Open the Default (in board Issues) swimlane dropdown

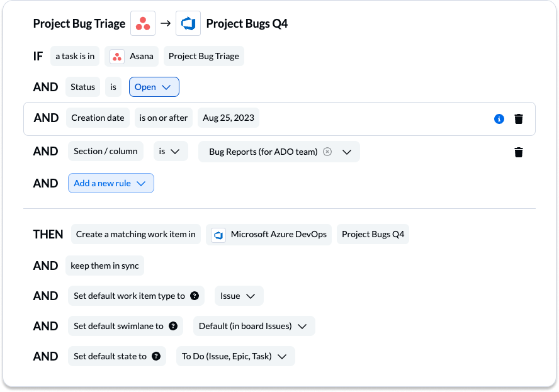pos(254,326)
